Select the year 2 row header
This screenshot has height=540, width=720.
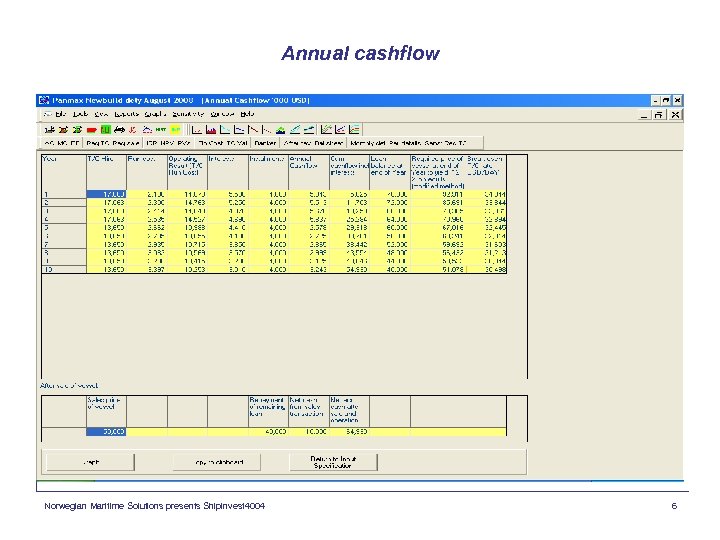coord(64,202)
